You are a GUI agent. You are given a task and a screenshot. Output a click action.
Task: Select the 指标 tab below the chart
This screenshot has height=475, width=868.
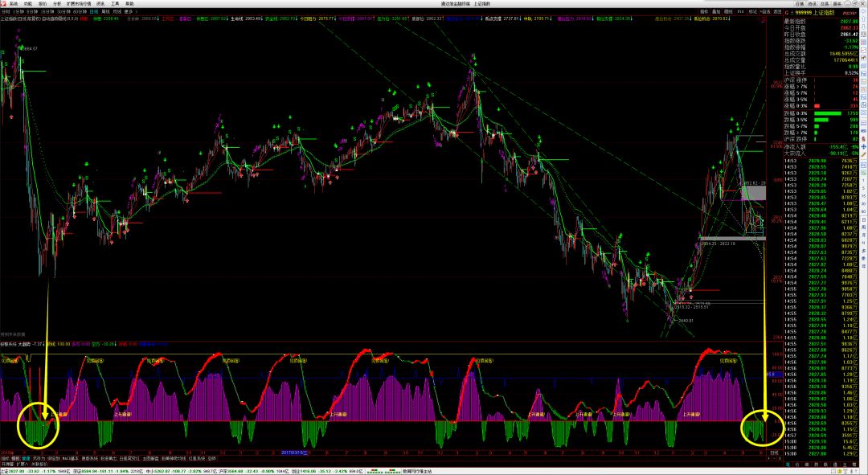(x=5, y=458)
